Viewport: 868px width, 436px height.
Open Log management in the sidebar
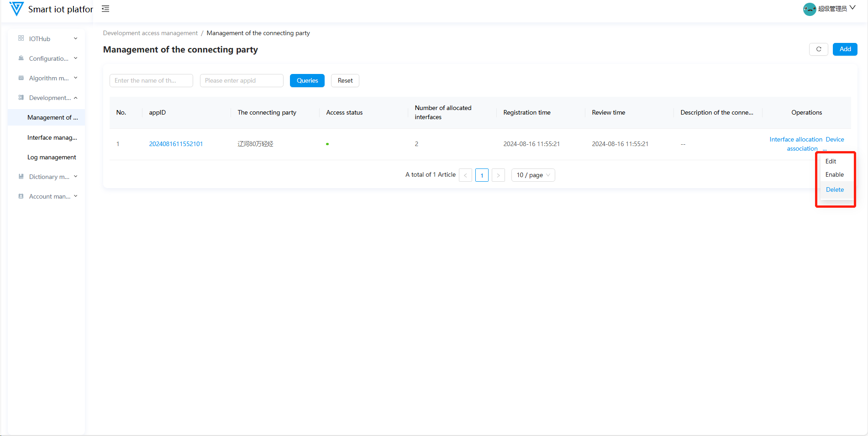pos(52,158)
